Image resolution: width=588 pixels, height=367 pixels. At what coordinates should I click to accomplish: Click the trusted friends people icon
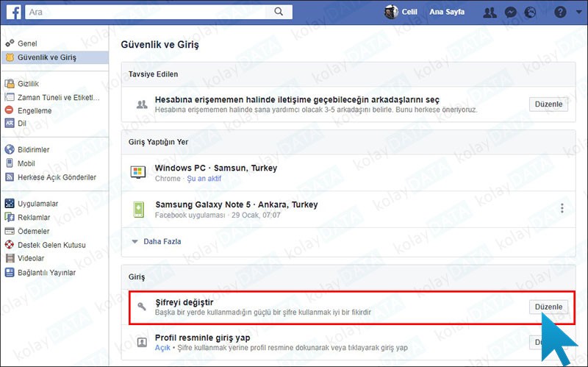pyautogui.click(x=141, y=104)
